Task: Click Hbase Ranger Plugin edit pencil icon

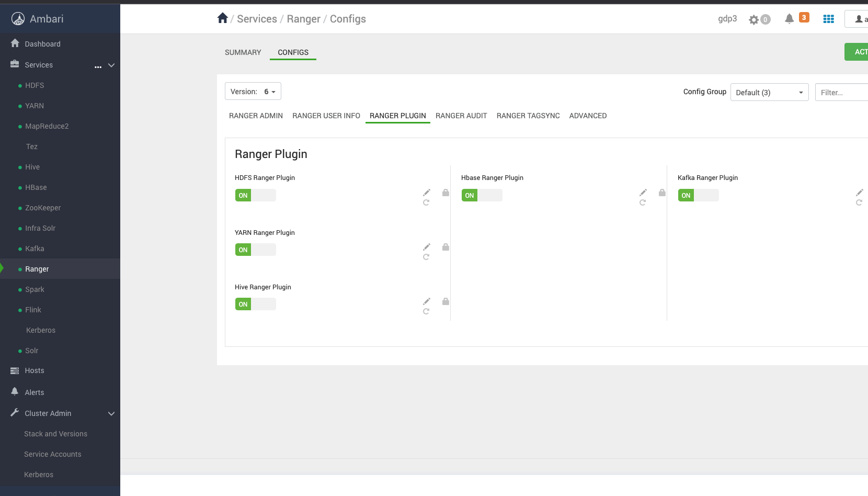Action: [x=643, y=193]
